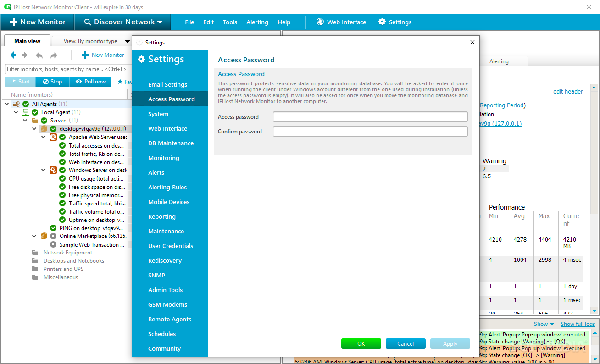Click the Poll now button
Viewport: 600px width, 364px height.
90,82
